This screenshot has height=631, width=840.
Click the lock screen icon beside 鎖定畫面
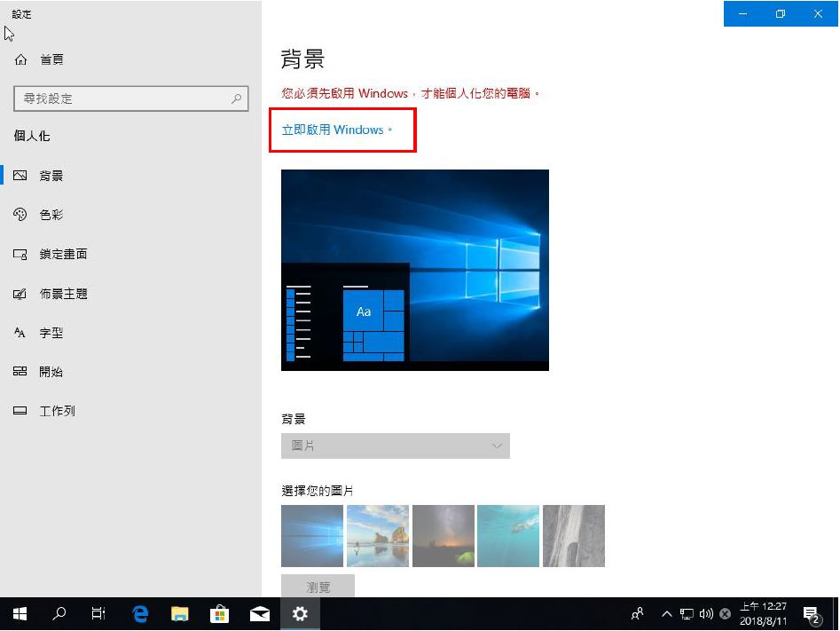coord(20,254)
